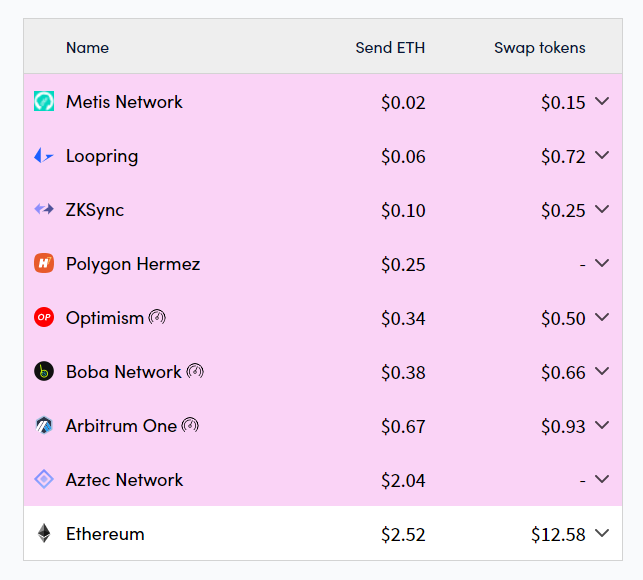The height and width of the screenshot is (580, 643).
Task: Sort by the Swap tokens column header
Action: pyautogui.click(x=540, y=48)
